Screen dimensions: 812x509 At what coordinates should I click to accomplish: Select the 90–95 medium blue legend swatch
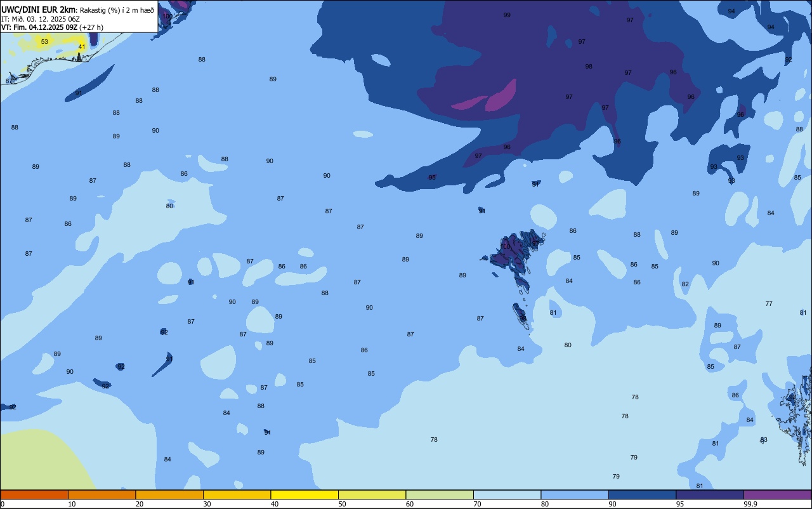coord(642,494)
